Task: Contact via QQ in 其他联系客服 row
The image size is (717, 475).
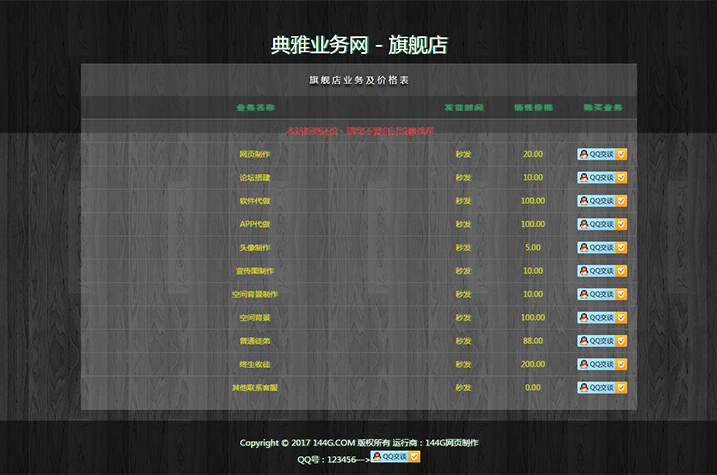Action: (601, 387)
